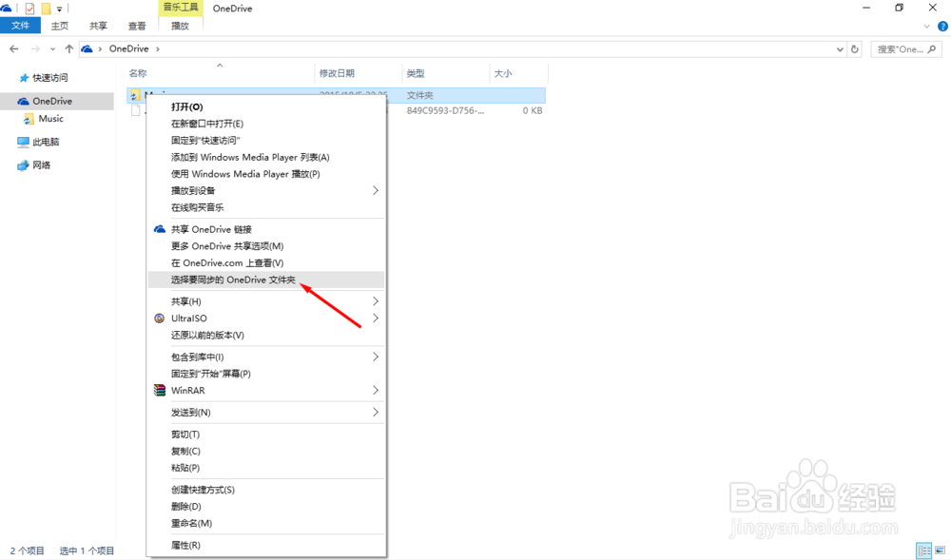Choose 重命名(M) from context menu
This screenshot has height=560, width=951.
point(265,523)
